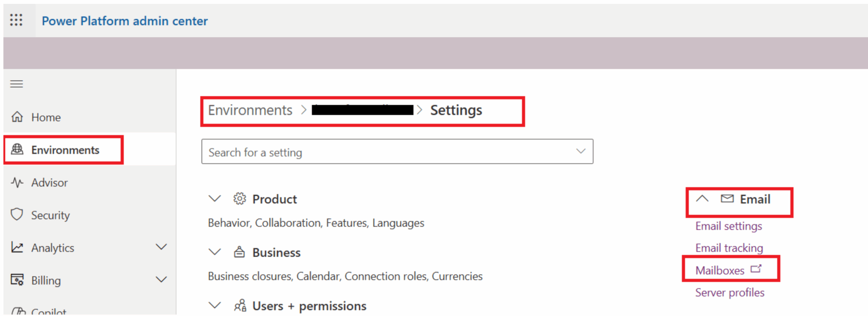
Task: Expand the Product settings section
Action: click(215, 199)
